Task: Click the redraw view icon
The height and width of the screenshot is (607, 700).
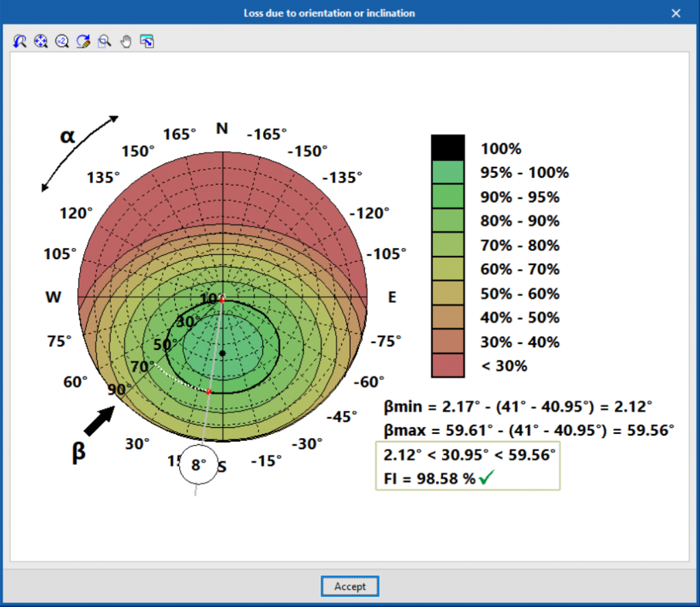Action: pos(83,42)
